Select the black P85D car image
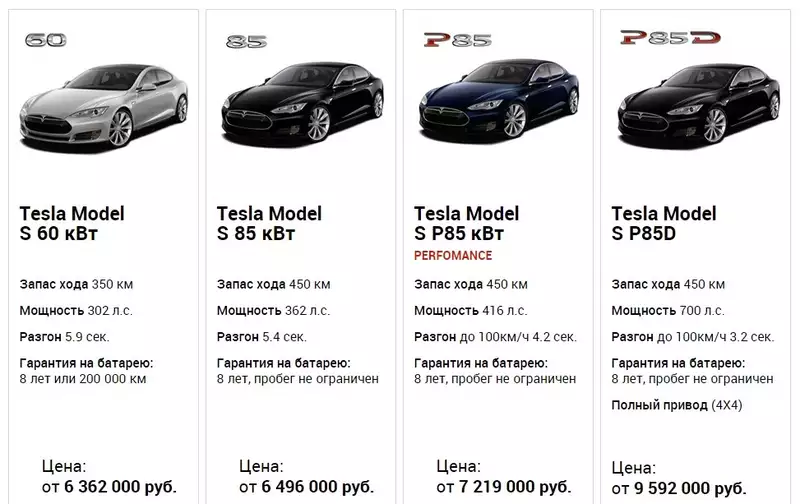800x504 pixels. point(698,106)
